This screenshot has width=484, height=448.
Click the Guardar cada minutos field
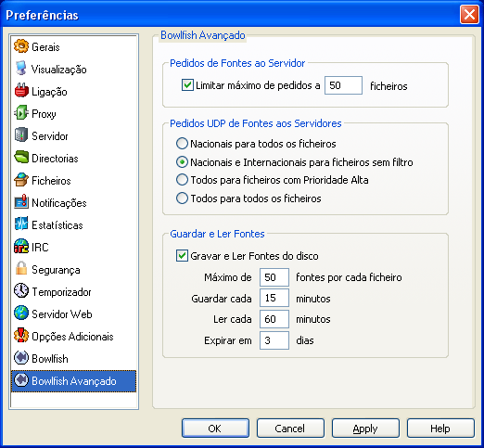(274, 298)
